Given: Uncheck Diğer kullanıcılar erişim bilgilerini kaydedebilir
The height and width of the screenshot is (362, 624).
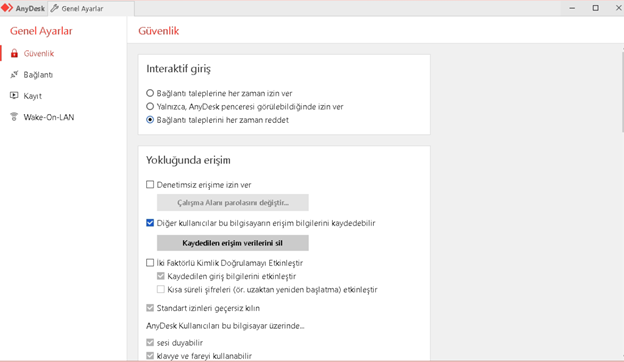Looking at the screenshot, I should [150, 223].
